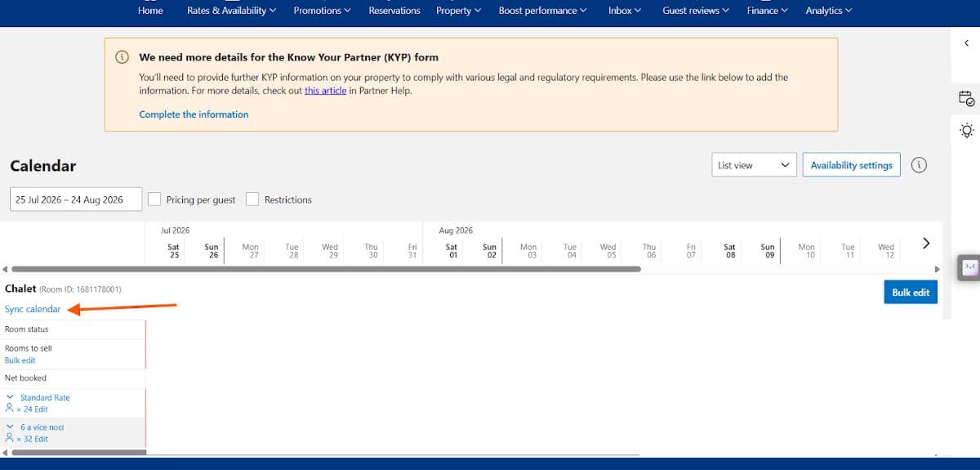Viewport: 980px width, 470px height.
Task: Select Wed 29 date column
Action: (330, 250)
